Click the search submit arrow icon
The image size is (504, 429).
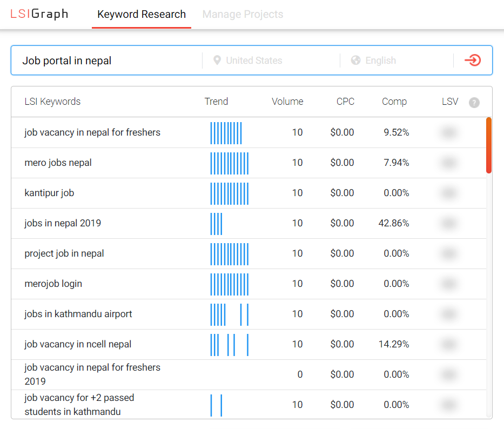[x=472, y=60]
